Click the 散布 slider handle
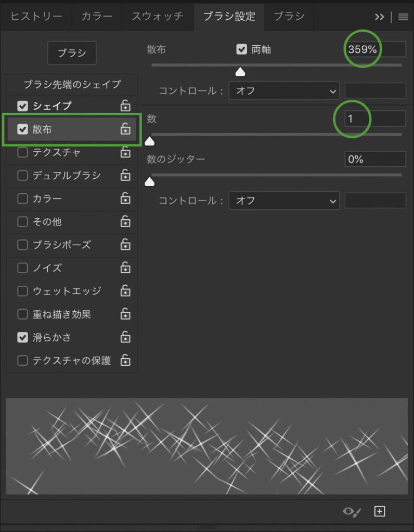 coord(240,72)
